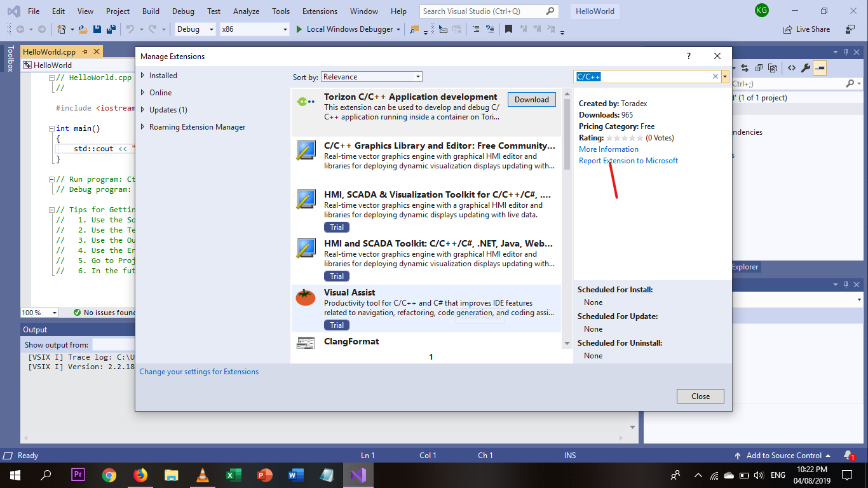Click Add to Source Control in status bar
The image size is (868, 488).
783,456
